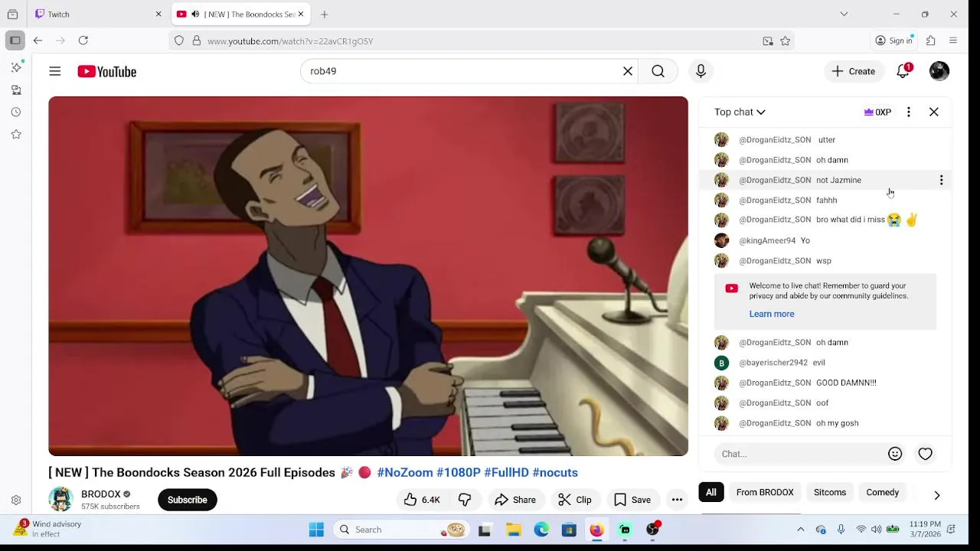
Task: Click the browser URL address bar
Action: [x=482, y=41]
